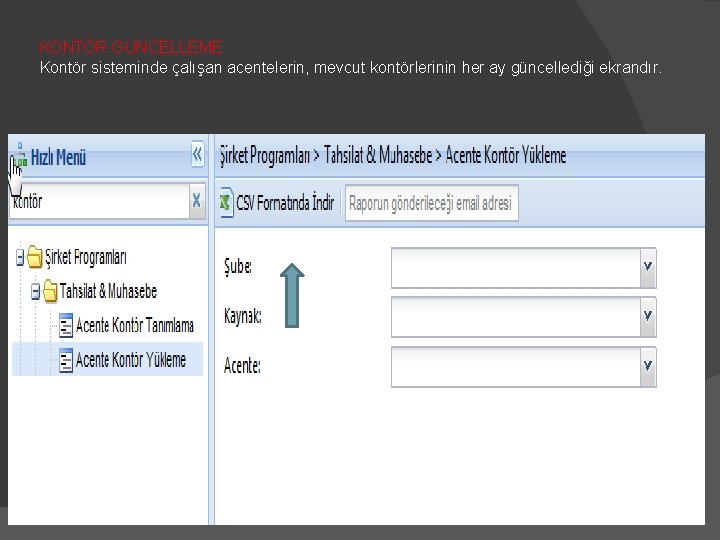Click the Şube: label
720x540 pixels.
(238, 266)
